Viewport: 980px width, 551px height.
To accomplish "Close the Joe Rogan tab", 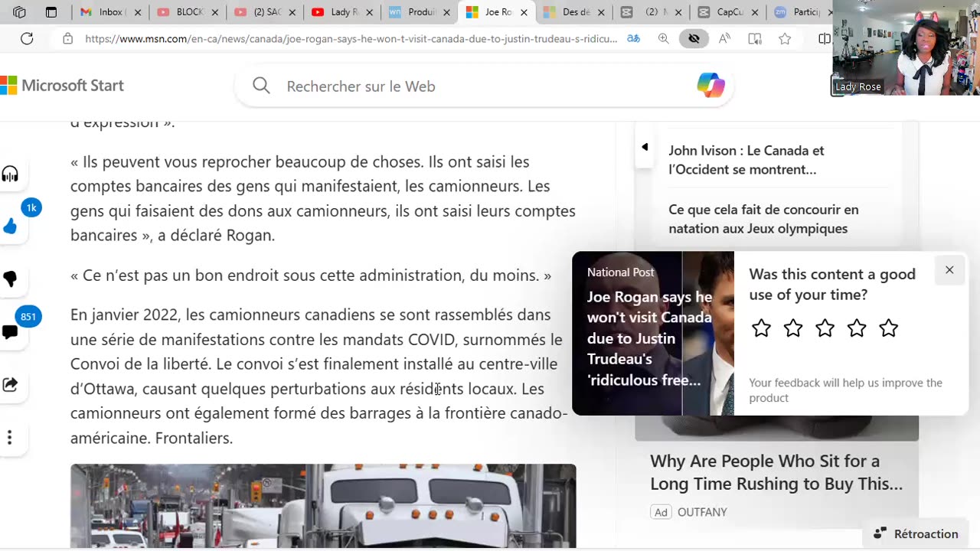I will 524,12.
